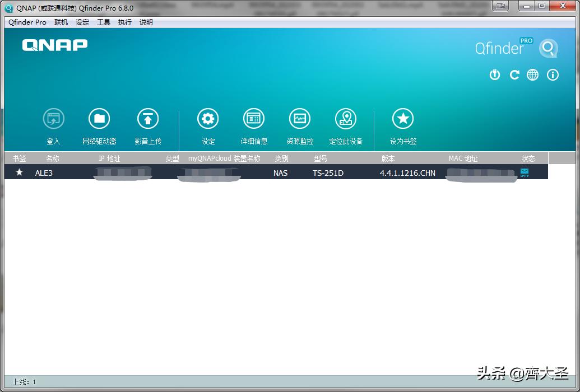580x392 pixels.
Task: Sort by the 状态 column header
Action: (x=528, y=158)
